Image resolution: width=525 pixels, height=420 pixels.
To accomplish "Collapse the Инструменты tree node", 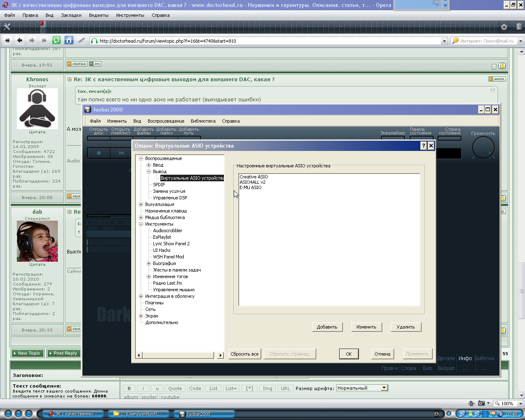I will (141, 224).
